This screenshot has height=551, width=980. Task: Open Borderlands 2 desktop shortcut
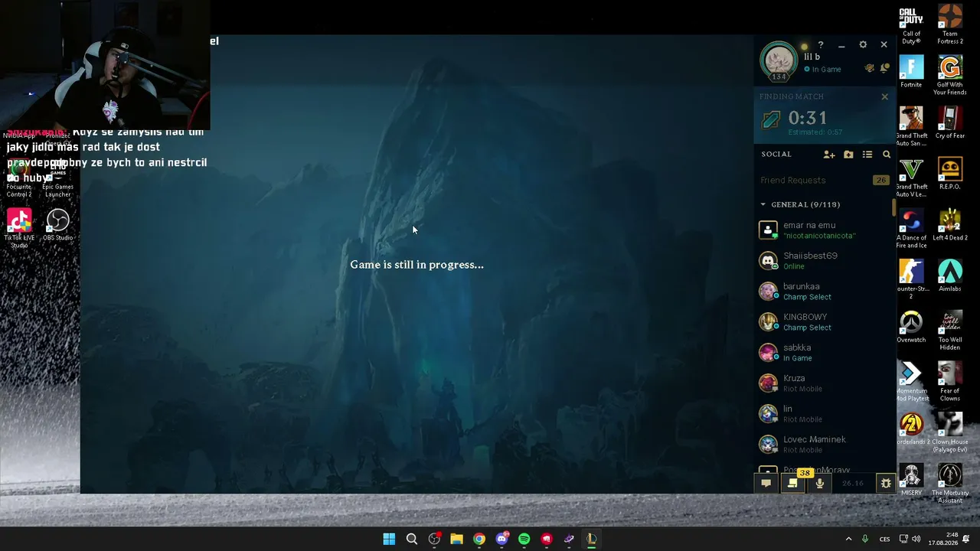911,429
